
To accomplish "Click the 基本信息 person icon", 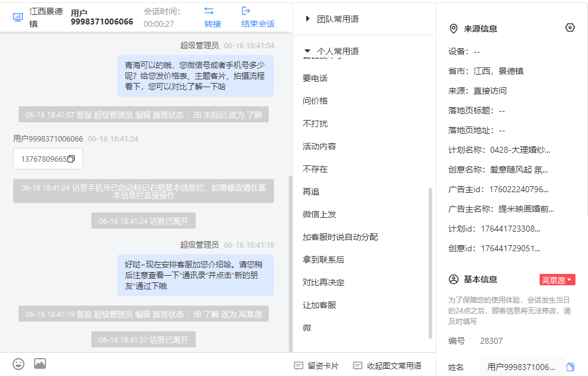I will click(453, 279).
